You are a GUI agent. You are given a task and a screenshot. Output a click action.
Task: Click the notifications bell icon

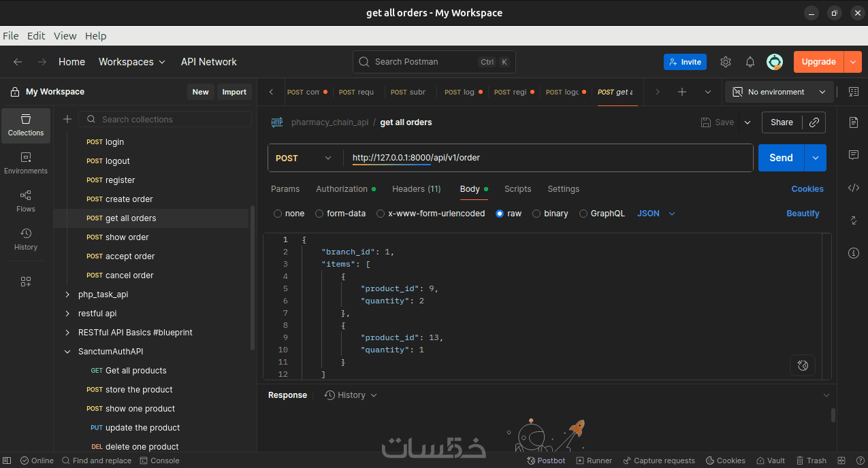click(750, 62)
